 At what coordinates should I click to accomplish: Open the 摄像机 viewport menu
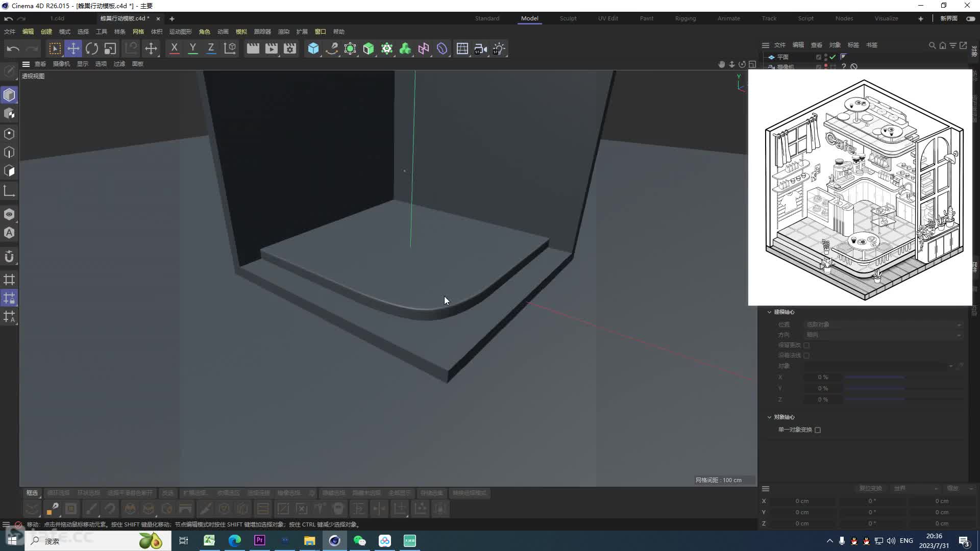pyautogui.click(x=61, y=64)
